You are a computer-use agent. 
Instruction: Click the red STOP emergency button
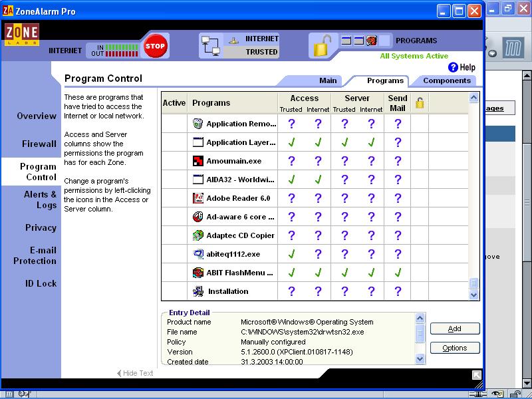(155, 46)
